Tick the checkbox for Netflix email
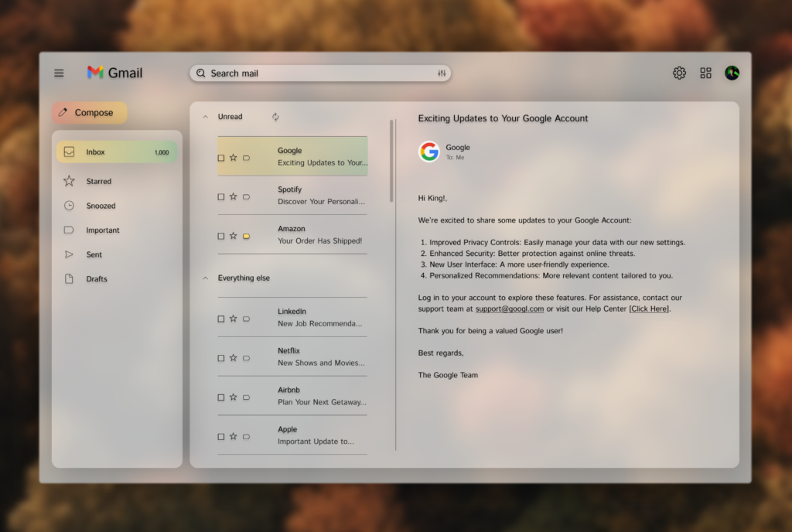This screenshot has height=532, width=792. (x=220, y=358)
